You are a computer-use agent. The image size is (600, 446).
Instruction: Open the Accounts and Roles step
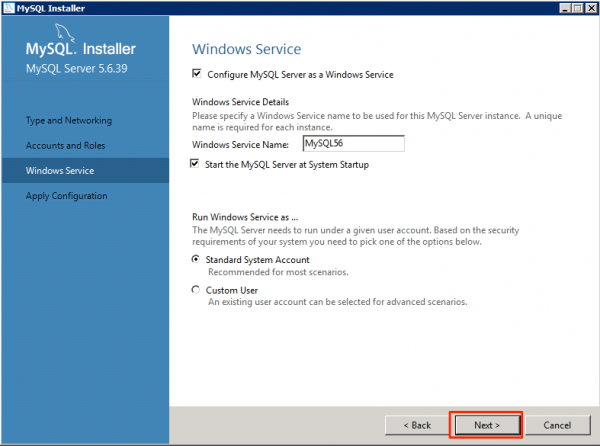65,146
